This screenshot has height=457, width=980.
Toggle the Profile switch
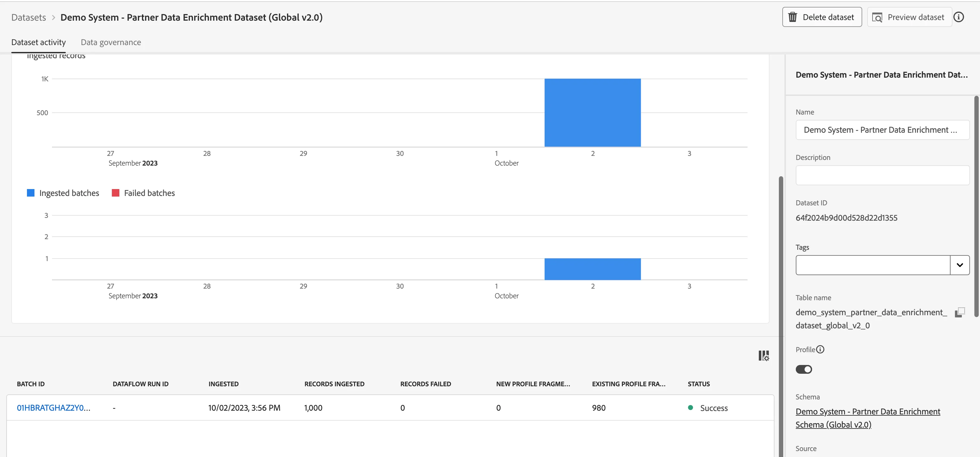[x=804, y=369]
